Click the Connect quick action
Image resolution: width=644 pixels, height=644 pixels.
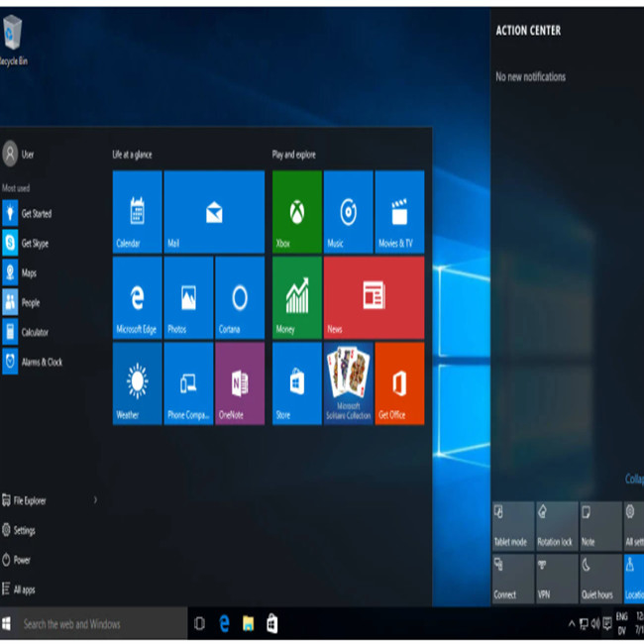pos(513,580)
